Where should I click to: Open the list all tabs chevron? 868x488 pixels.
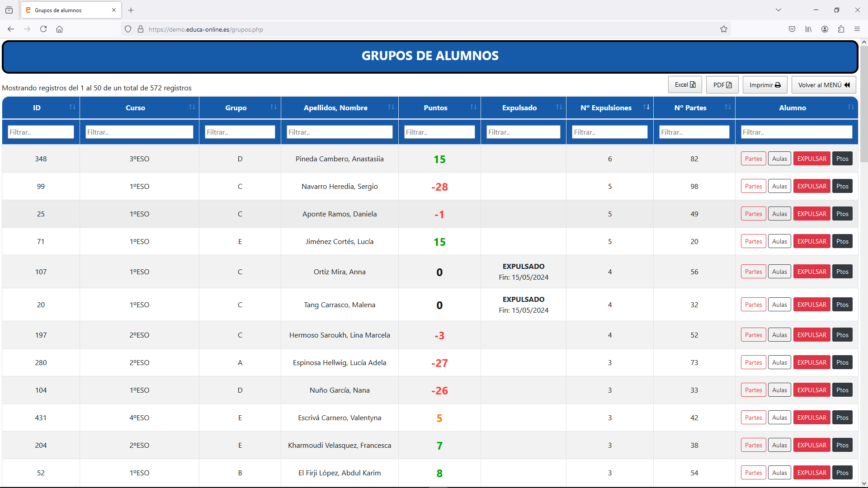[778, 10]
